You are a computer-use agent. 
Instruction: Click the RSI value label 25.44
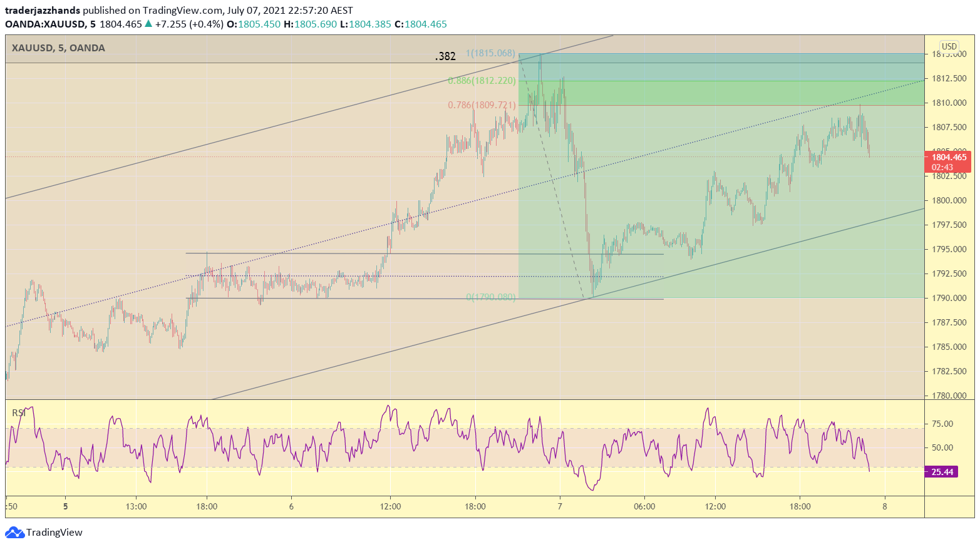(x=942, y=472)
